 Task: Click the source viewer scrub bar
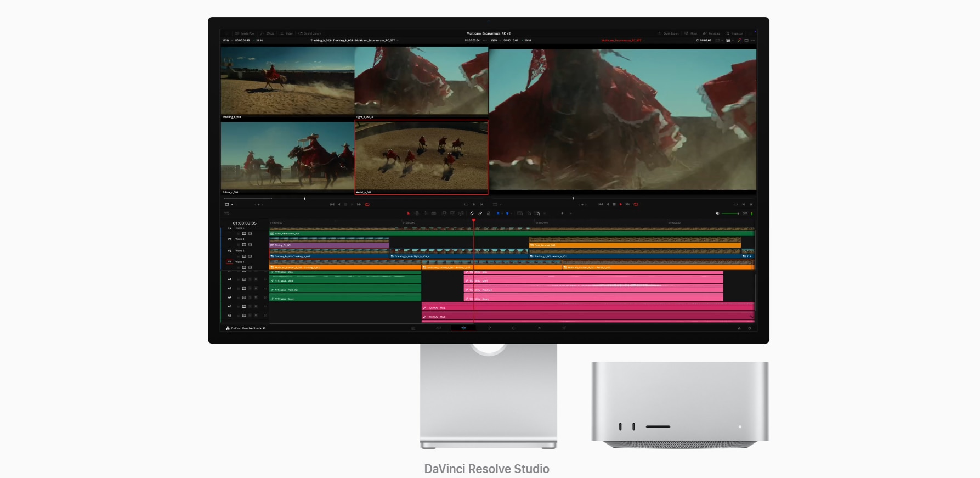point(354,198)
